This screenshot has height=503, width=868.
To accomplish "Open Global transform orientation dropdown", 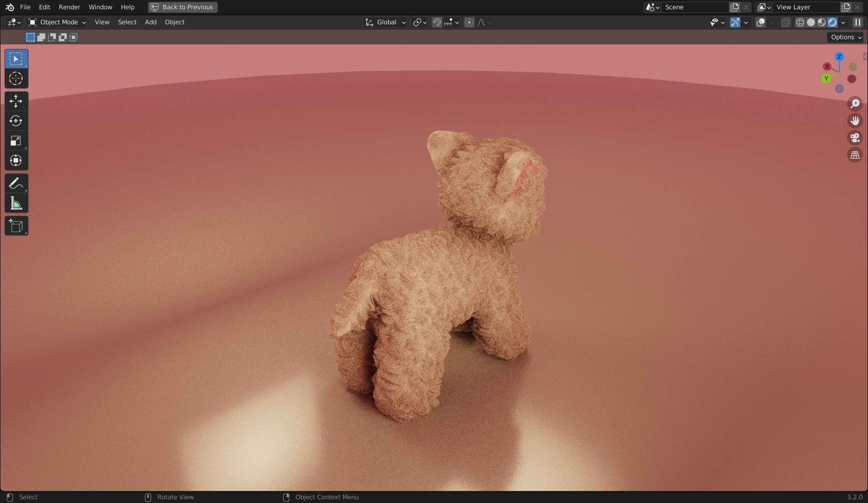I will (385, 22).
